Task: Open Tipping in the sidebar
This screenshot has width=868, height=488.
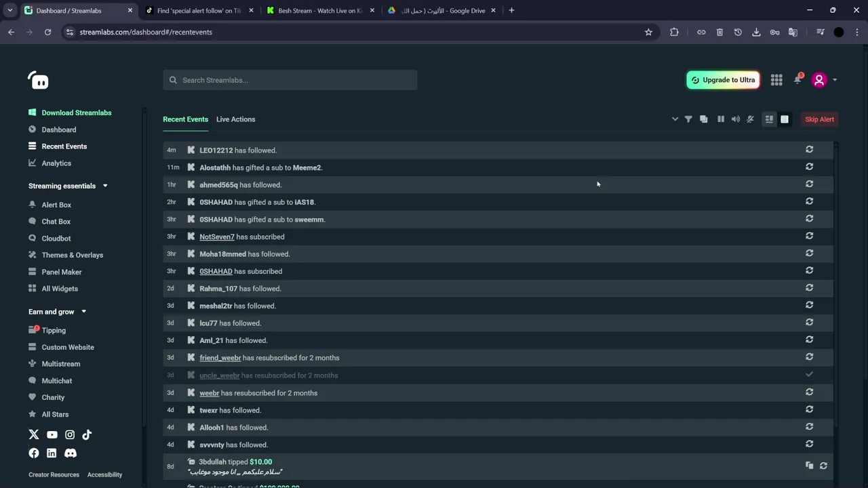Action: 54,331
